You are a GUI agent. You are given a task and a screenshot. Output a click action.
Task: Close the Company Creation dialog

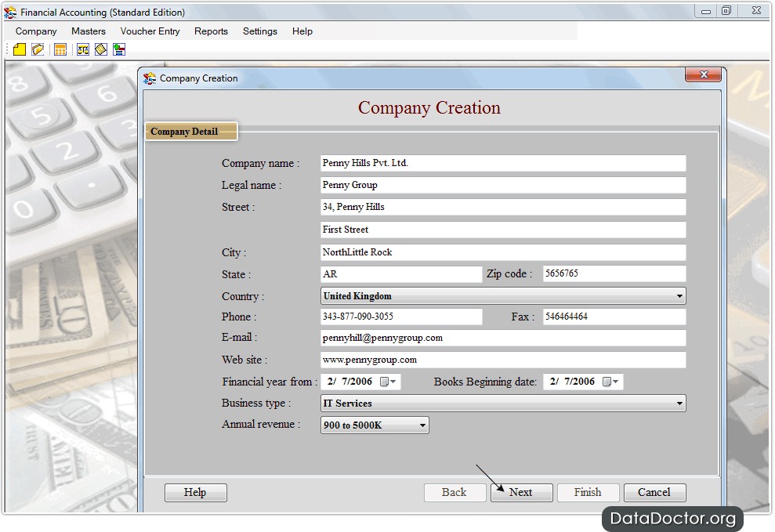coord(704,74)
